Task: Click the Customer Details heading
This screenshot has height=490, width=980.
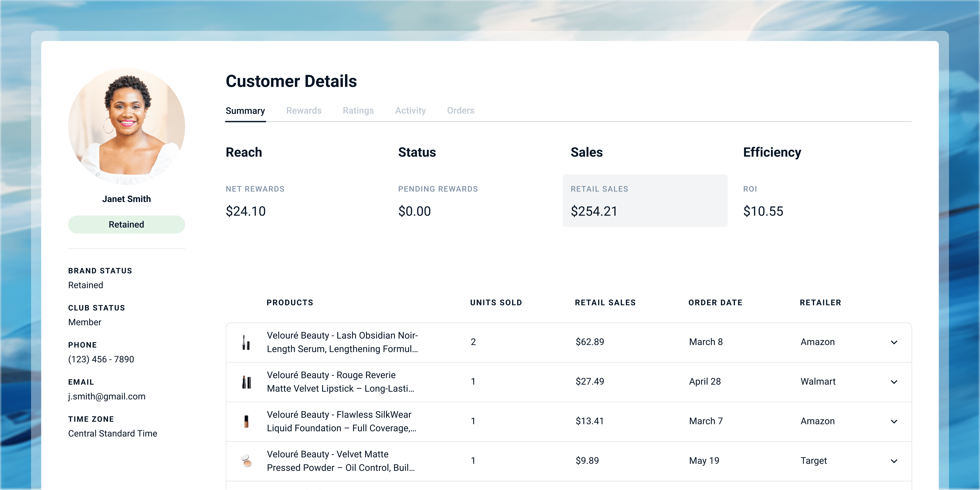Action: pos(291,81)
